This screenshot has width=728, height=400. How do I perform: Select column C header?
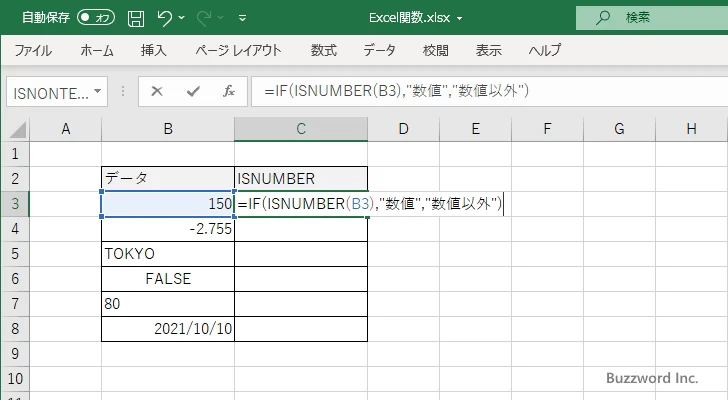tap(301, 129)
